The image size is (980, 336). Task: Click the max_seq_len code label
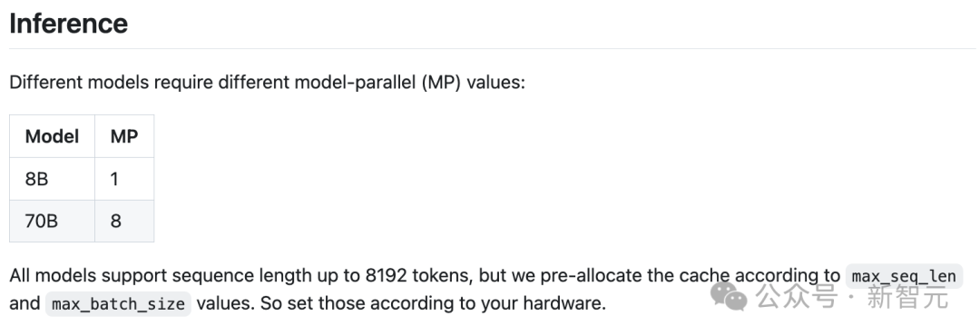pyautogui.click(x=904, y=276)
